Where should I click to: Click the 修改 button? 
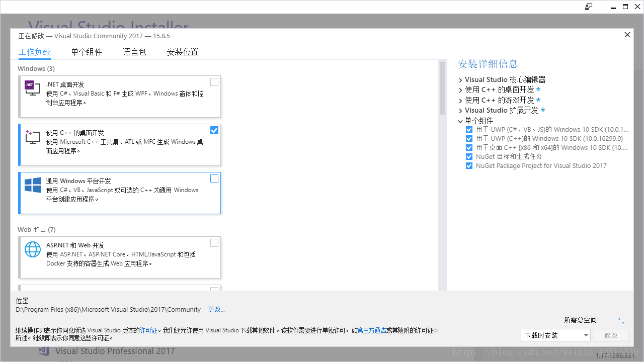[611, 335]
